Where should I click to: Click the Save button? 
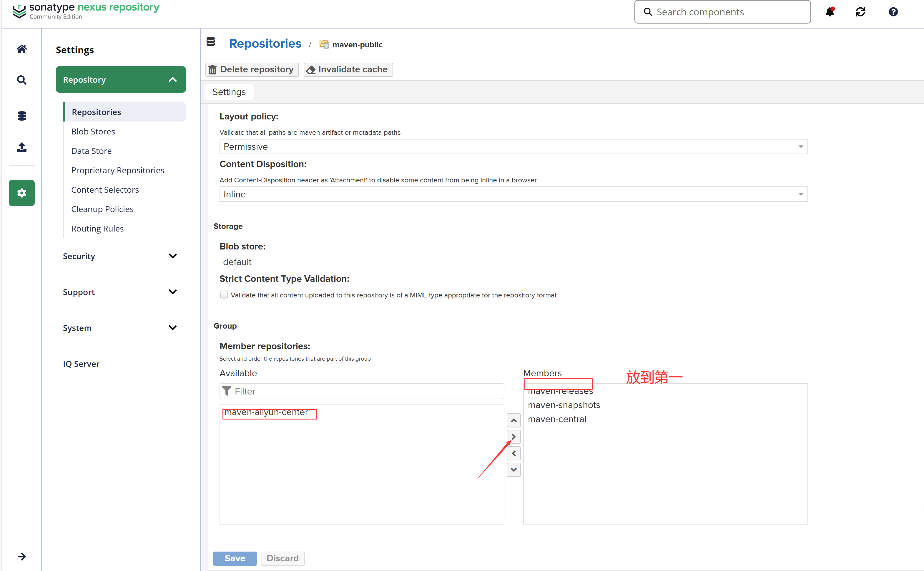click(235, 558)
